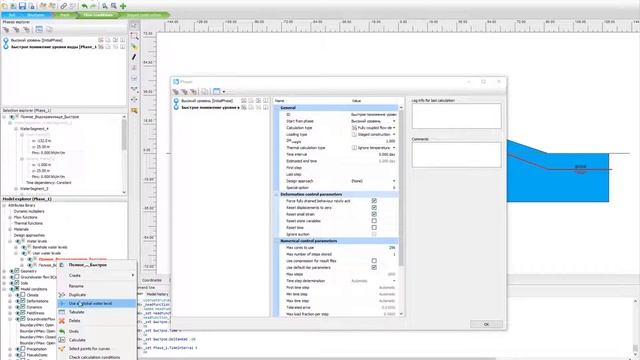Click the Calculate icon in context menu

tap(62, 340)
